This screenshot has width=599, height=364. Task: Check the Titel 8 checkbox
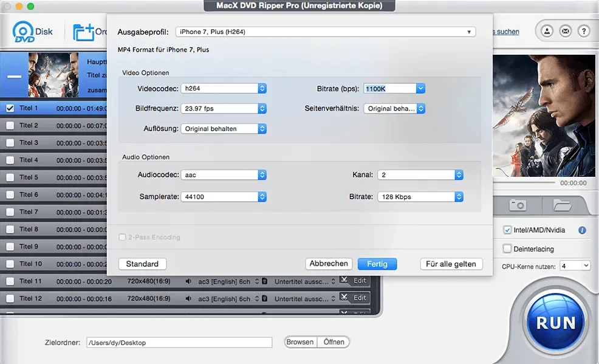10,229
